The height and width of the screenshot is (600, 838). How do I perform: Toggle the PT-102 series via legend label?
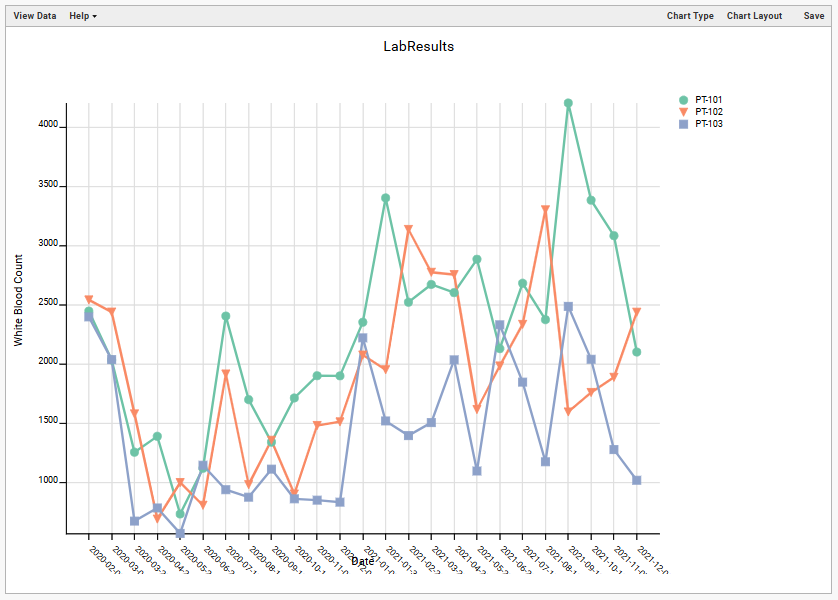[709, 112]
